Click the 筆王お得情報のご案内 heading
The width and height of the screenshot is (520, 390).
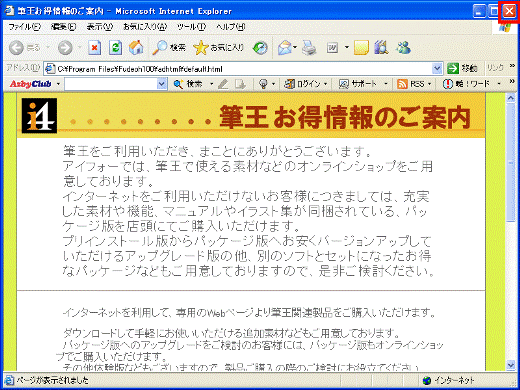[x=344, y=117]
